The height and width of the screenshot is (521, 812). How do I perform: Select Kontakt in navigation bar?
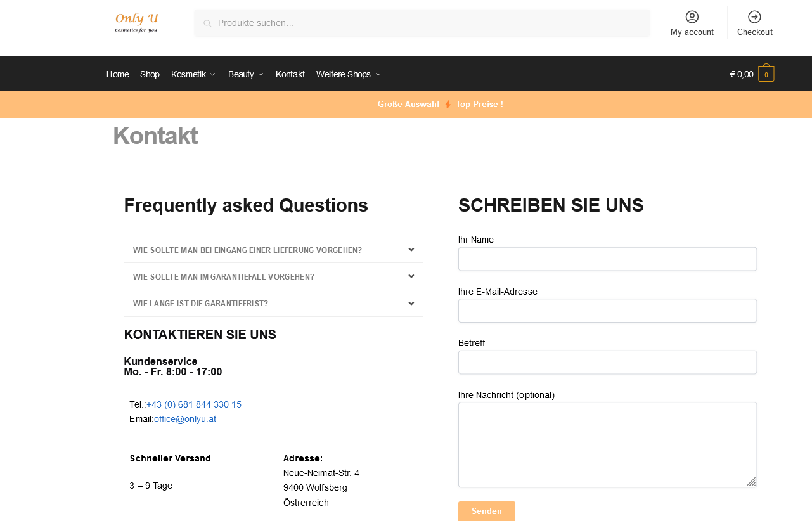[290, 74]
